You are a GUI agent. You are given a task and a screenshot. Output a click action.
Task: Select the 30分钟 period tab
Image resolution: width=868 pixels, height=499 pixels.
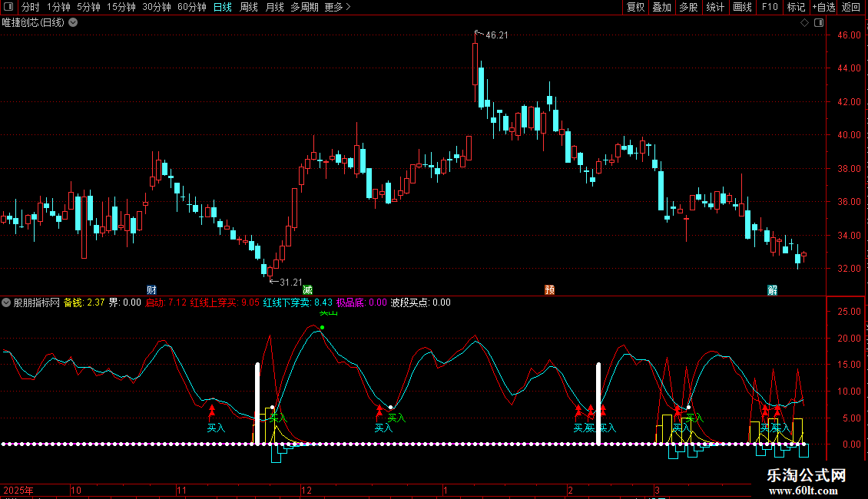point(157,7)
